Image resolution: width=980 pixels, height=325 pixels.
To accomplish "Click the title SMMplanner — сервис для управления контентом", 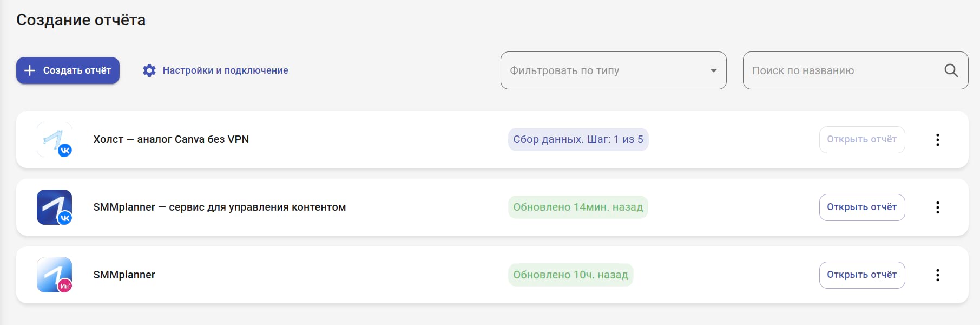I will coord(219,207).
